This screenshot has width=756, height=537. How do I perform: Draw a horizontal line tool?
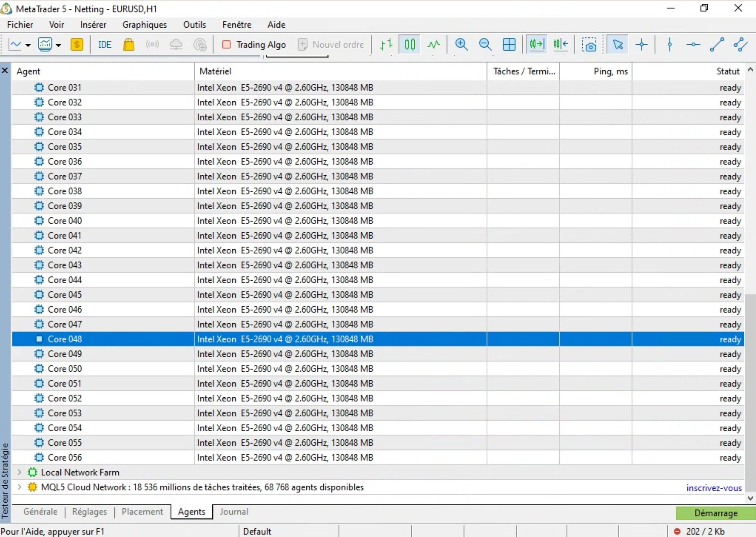click(x=693, y=45)
